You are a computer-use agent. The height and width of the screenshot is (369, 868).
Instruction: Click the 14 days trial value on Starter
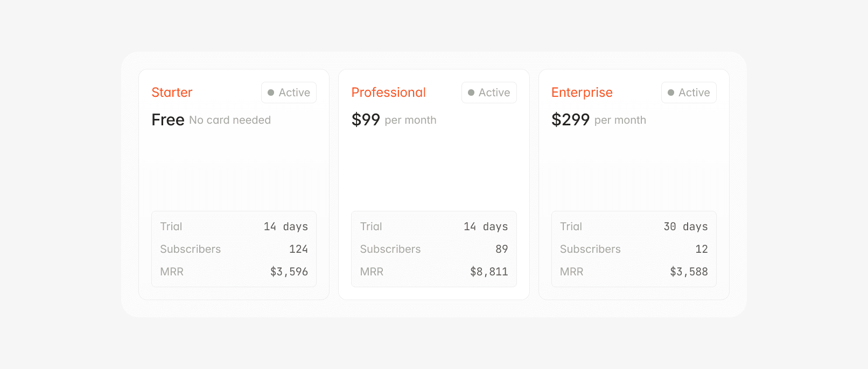[x=285, y=226]
